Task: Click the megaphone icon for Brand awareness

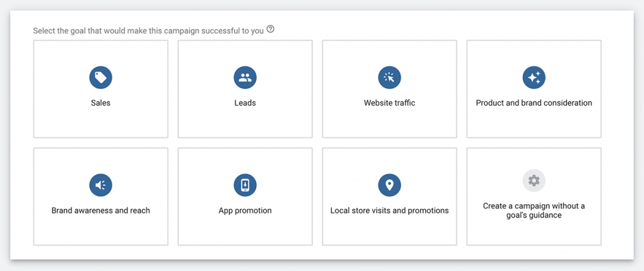Action: (x=101, y=185)
